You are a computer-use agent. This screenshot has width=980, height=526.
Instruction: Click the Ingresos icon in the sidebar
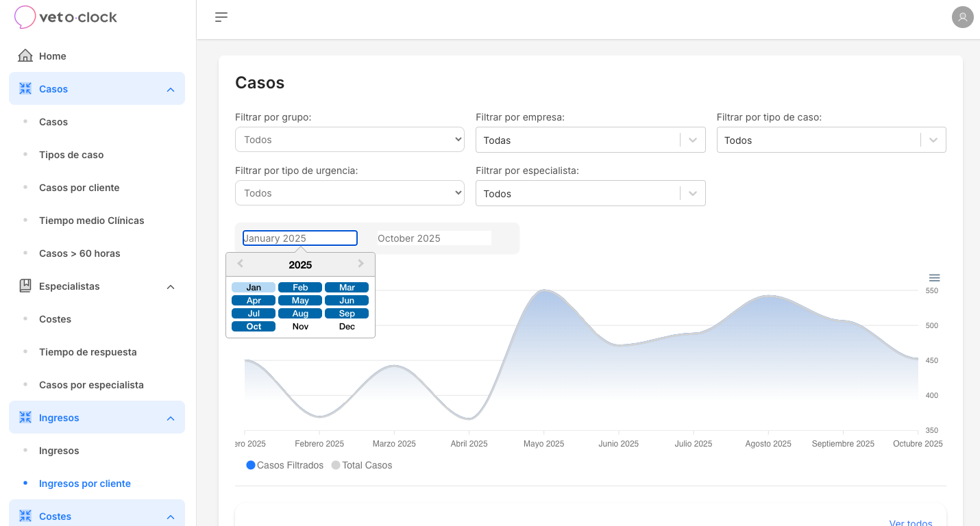pos(25,417)
